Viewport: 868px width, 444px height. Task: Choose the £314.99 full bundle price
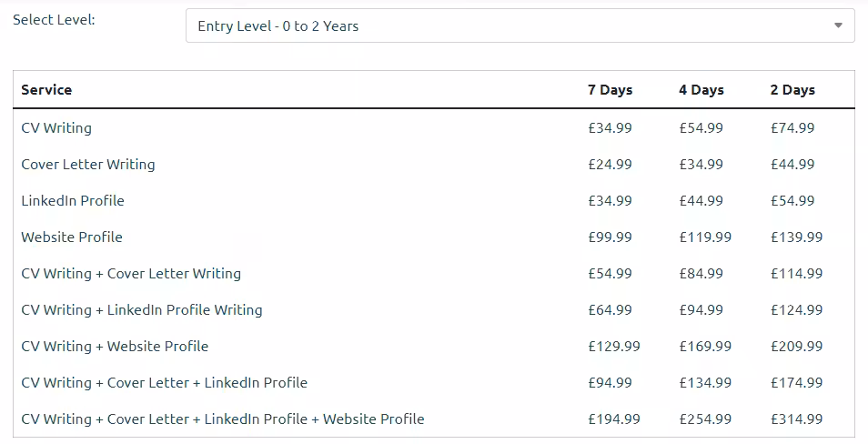tap(796, 419)
